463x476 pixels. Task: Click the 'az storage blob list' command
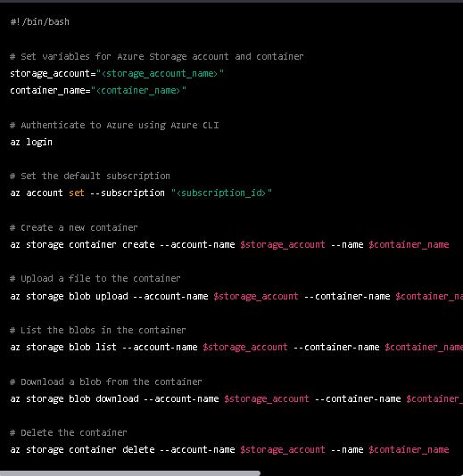pyautogui.click(x=63, y=347)
